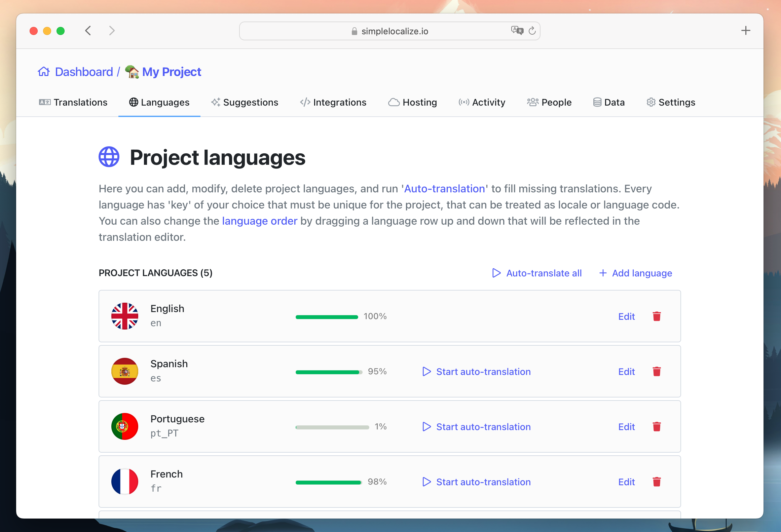The image size is (781, 532).
Task: Click the delete icon for Spanish
Action: point(658,371)
